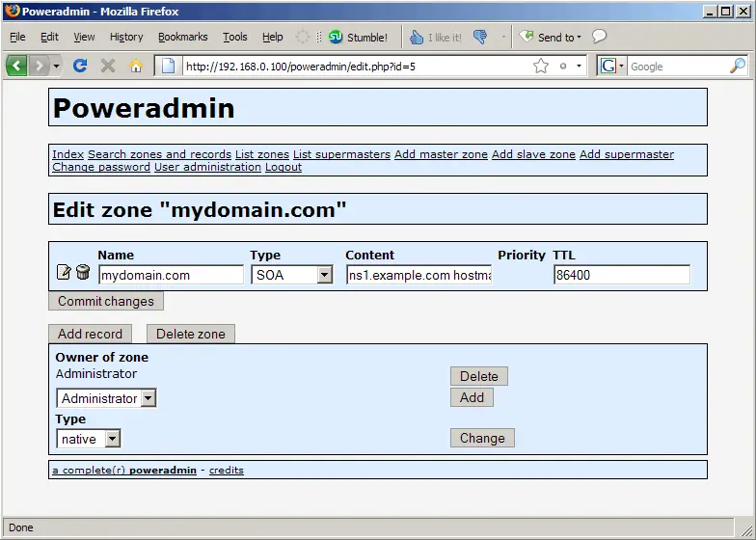Viewport: 756px width, 540px height.
Task: Open the List supermasters link
Action: (341, 154)
